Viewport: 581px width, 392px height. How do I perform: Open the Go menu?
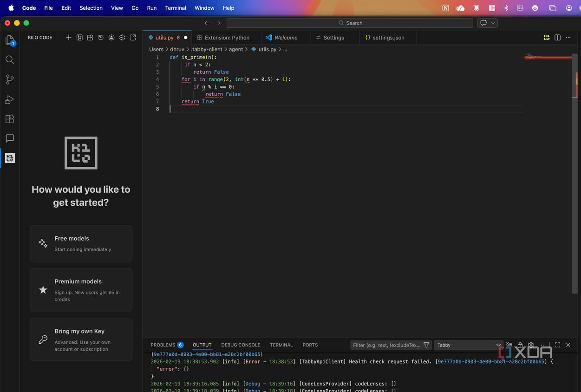(135, 8)
